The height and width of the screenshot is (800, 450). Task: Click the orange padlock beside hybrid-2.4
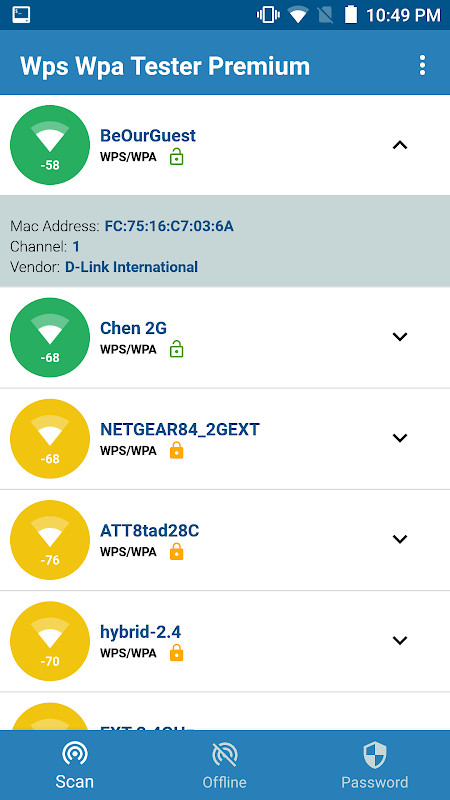[177, 653]
